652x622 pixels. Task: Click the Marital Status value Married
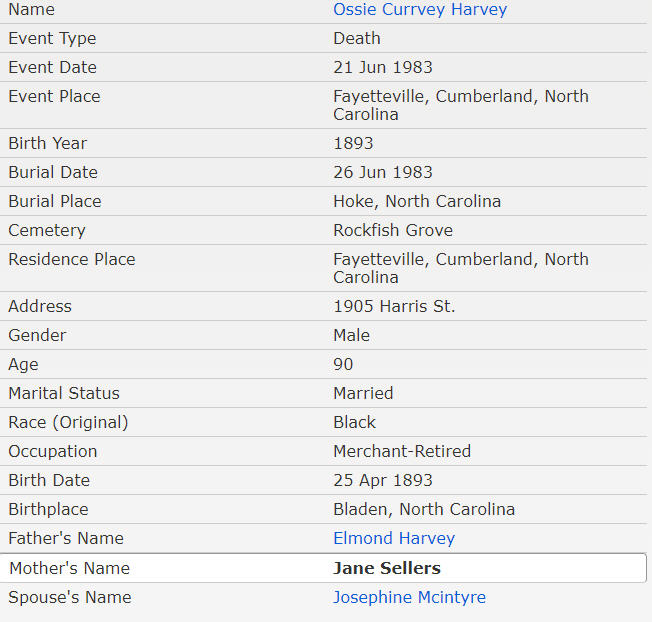(x=363, y=393)
